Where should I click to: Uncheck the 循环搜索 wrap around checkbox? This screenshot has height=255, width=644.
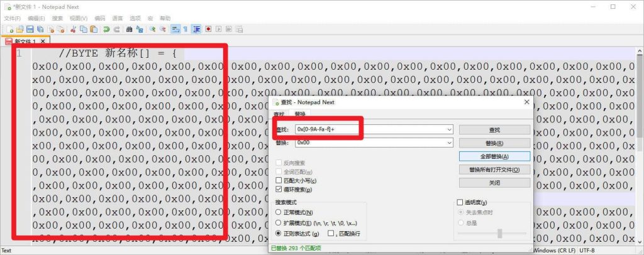(x=279, y=189)
